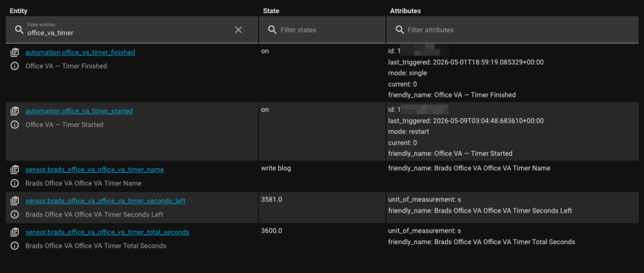Viewport: 644px width, 273px height.
Task: Copy entity ID of automation.office_va_timer_started
Action: 15,111
